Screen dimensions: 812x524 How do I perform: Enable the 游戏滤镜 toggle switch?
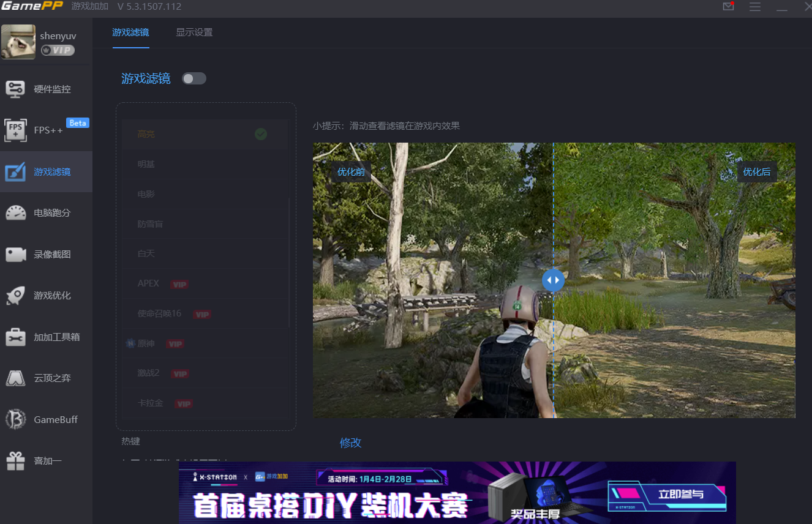(194, 78)
